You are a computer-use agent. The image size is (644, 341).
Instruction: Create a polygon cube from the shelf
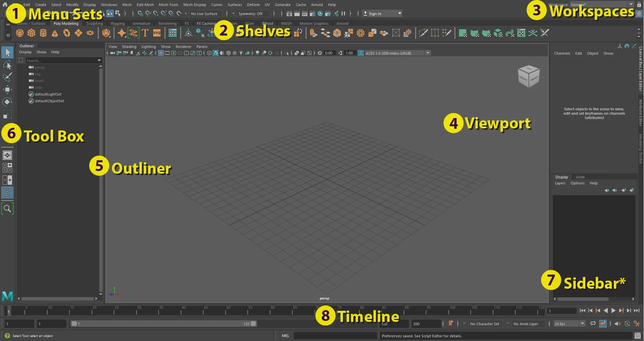point(31,33)
